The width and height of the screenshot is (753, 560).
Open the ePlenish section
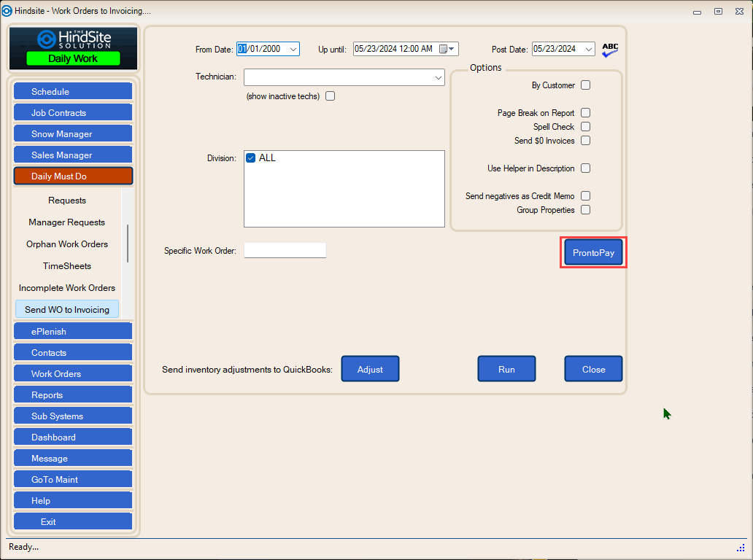pyautogui.click(x=73, y=331)
